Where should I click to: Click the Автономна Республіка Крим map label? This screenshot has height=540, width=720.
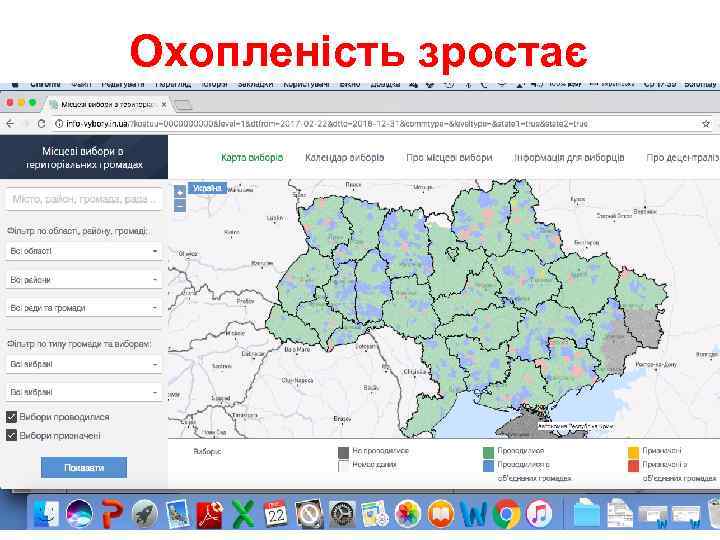575,427
